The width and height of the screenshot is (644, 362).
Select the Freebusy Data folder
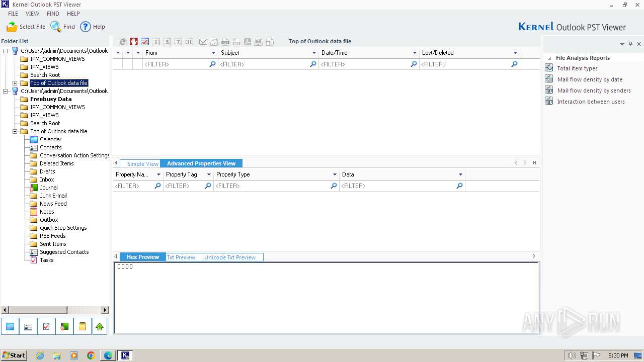pos(50,99)
